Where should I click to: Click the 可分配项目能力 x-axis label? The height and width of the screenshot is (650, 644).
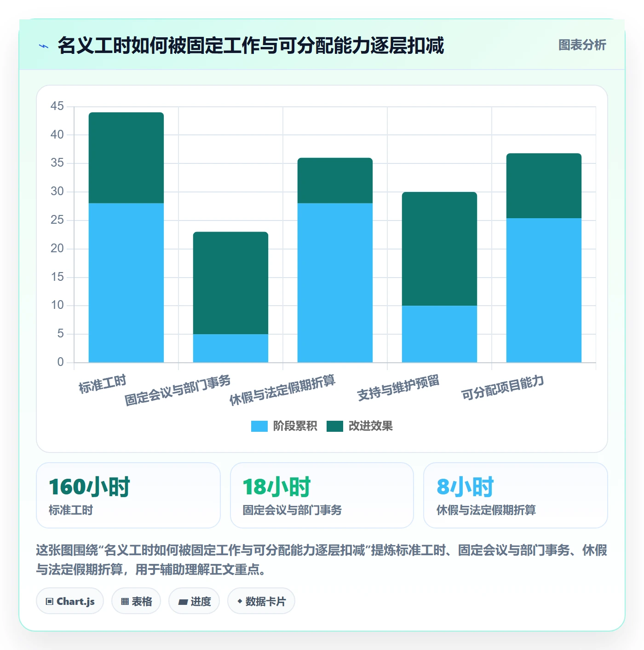pyautogui.click(x=503, y=388)
